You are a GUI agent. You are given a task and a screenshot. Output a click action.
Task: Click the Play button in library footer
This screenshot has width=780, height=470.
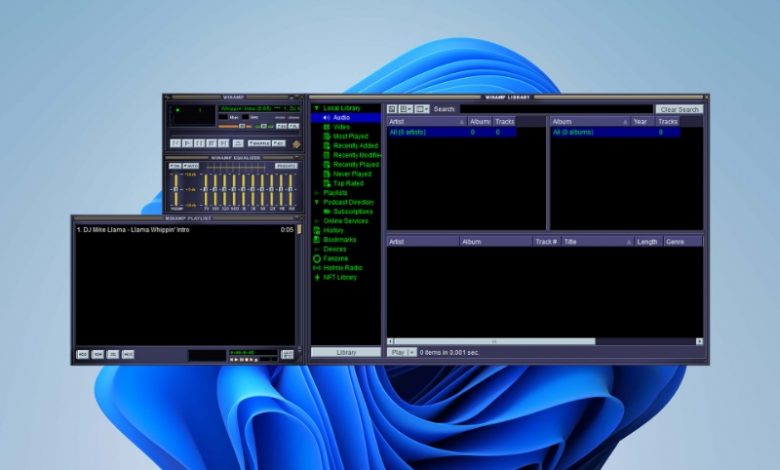(x=397, y=352)
